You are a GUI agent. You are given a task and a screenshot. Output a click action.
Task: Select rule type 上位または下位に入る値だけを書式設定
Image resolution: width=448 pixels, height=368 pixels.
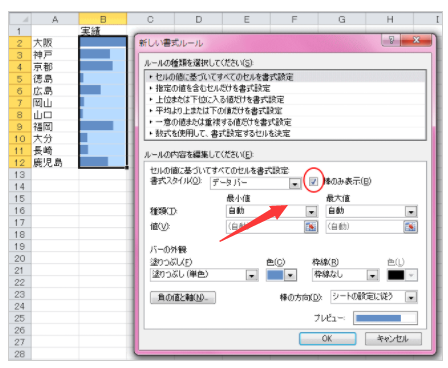pos(286,100)
